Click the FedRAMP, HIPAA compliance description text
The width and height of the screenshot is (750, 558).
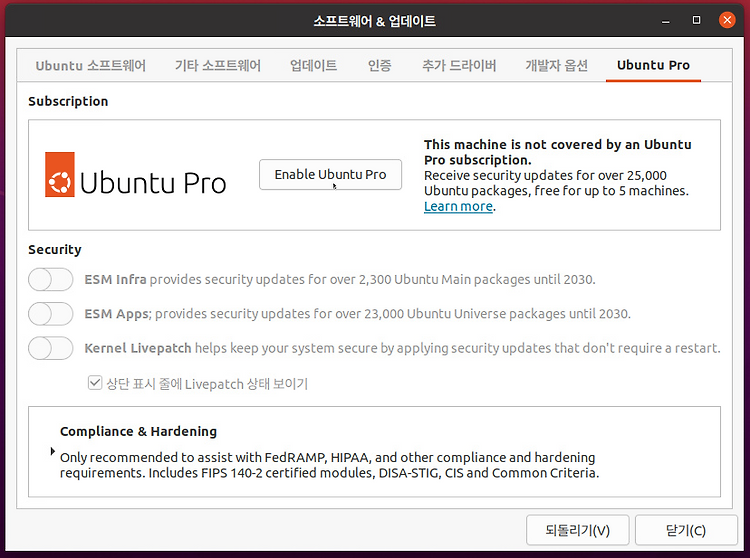[329, 465]
